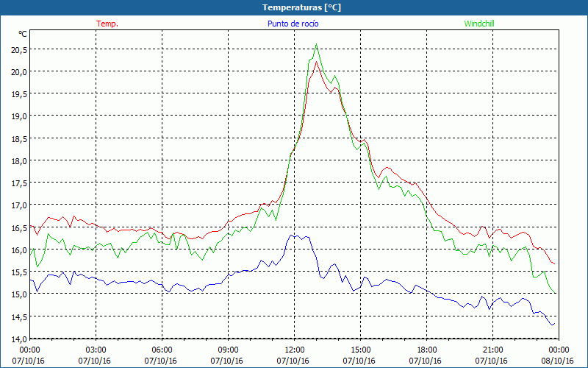Click the blue dew point peak near 12:00
Viewport: 588px width, 368px height.
291,236
